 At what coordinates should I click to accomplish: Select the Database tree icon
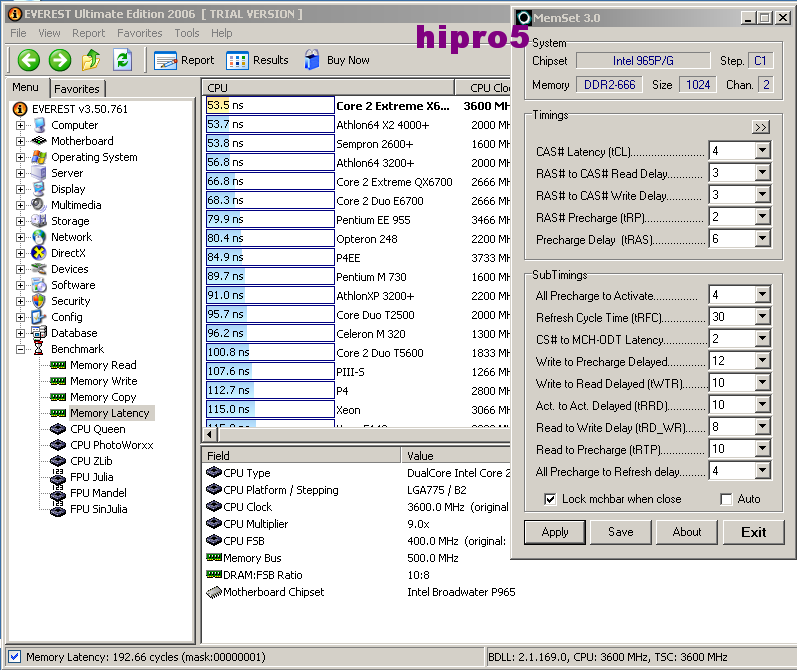[39, 333]
